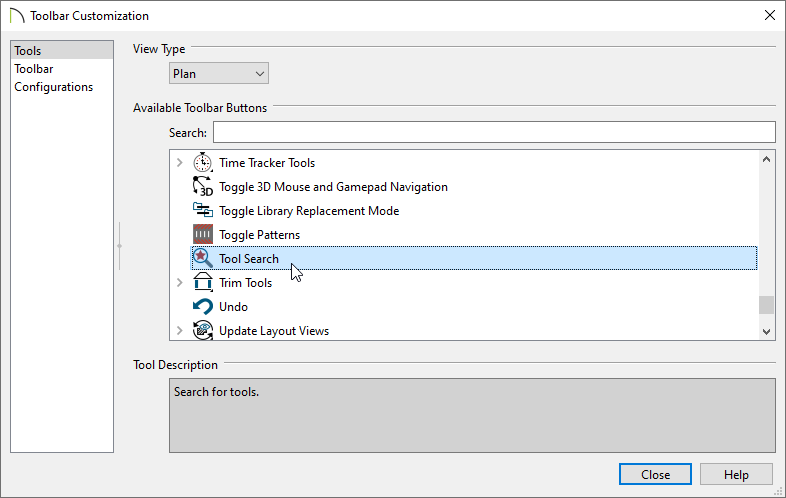Viewport: 786px width, 498px height.
Task: Click the 'Search for tools.' description text
Action: pyautogui.click(x=216, y=392)
